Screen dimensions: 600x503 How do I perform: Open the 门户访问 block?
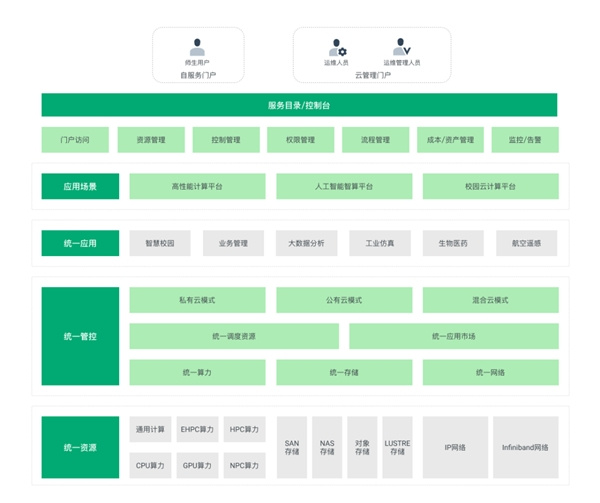coord(75,140)
